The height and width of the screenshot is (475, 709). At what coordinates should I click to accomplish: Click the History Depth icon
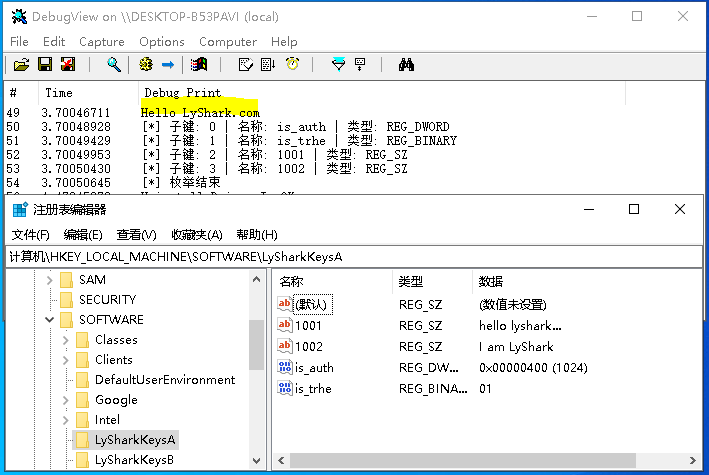(360, 65)
